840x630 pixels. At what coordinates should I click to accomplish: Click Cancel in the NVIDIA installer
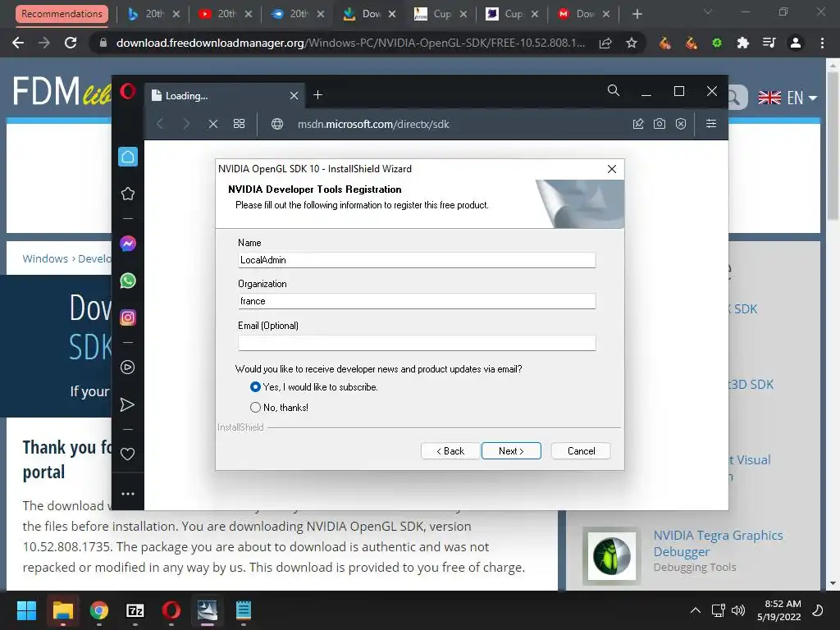(x=582, y=451)
